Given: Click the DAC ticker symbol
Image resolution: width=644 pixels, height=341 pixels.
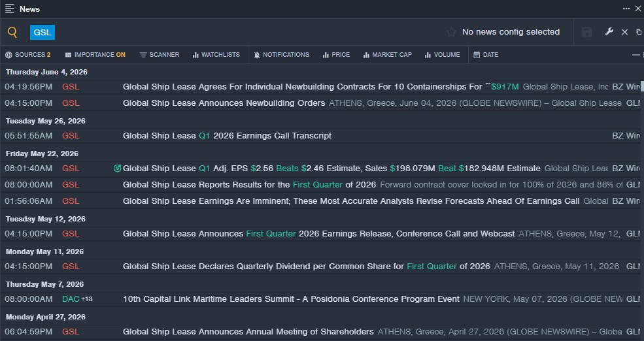Looking at the screenshot, I should coord(71,299).
